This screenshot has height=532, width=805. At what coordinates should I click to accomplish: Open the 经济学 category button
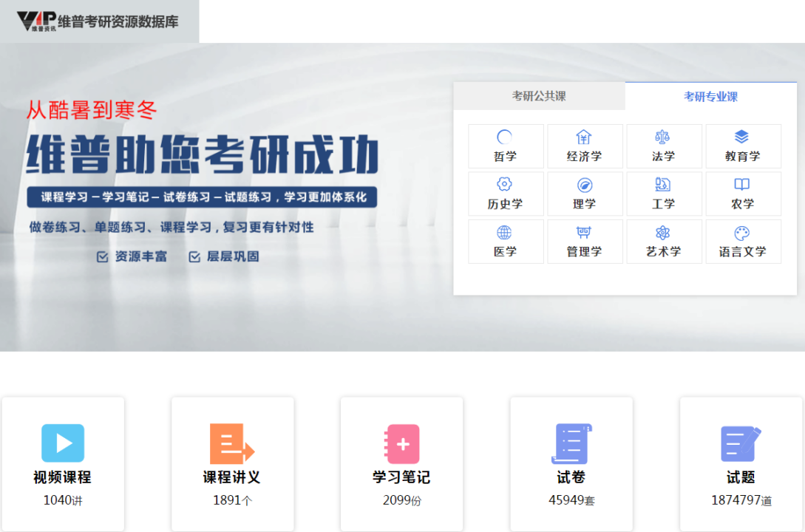click(x=584, y=146)
